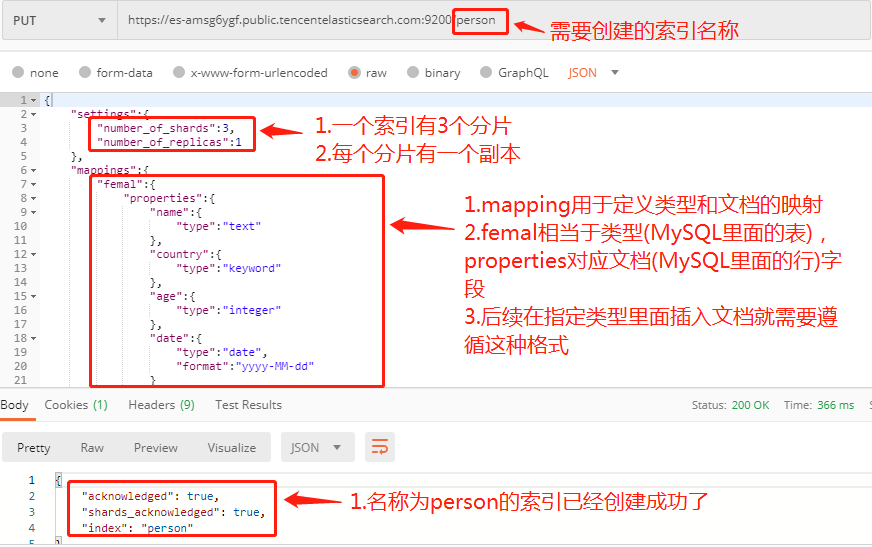Image resolution: width=872 pixels, height=547 pixels.
Task: Click the "integer" type value
Action: [252, 310]
